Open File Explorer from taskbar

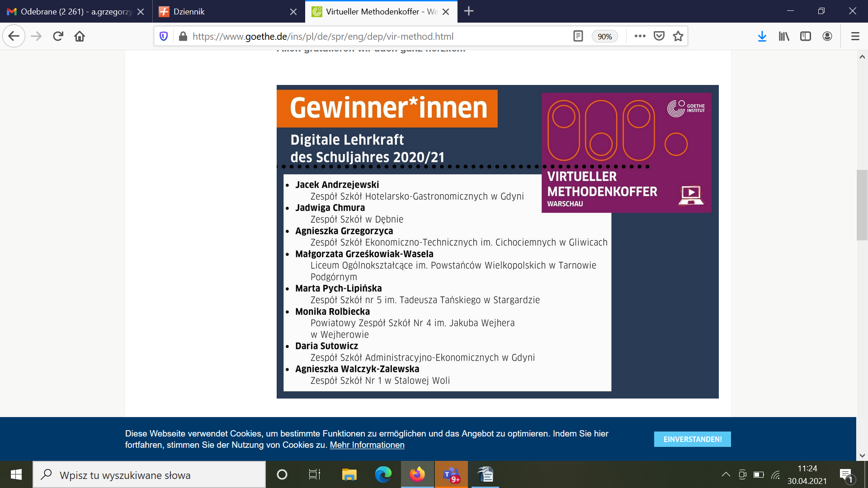point(349,474)
